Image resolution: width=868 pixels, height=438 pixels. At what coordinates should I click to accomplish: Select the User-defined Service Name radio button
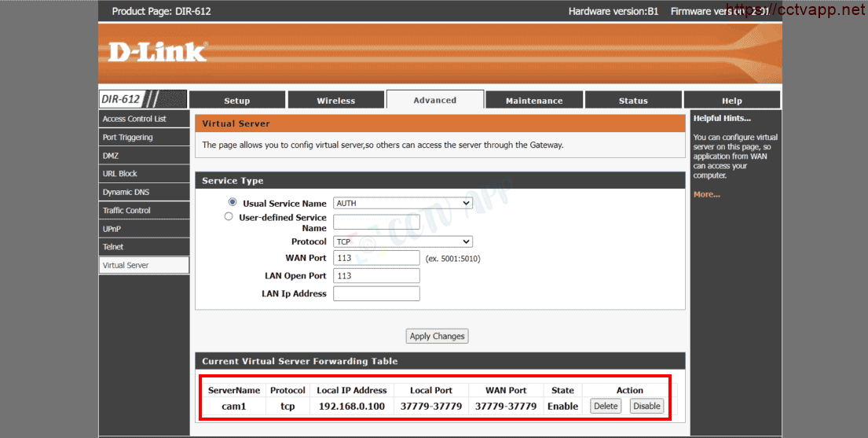click(x=229, y=216)
